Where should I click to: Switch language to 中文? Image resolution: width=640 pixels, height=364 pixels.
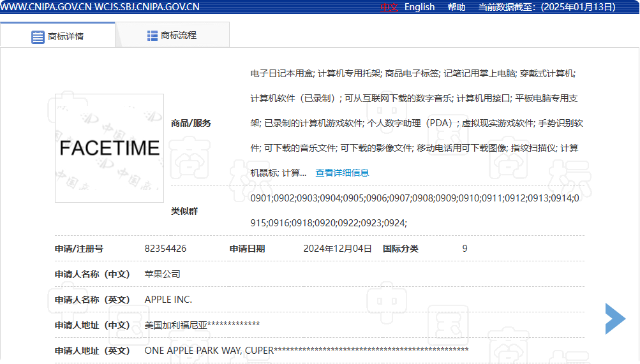pos(389,7)
